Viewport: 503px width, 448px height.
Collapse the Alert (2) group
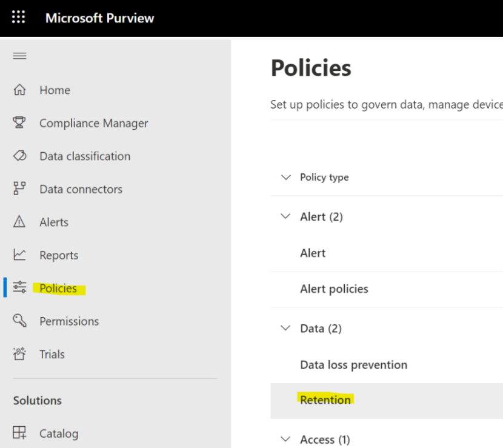tap(285, 216)
